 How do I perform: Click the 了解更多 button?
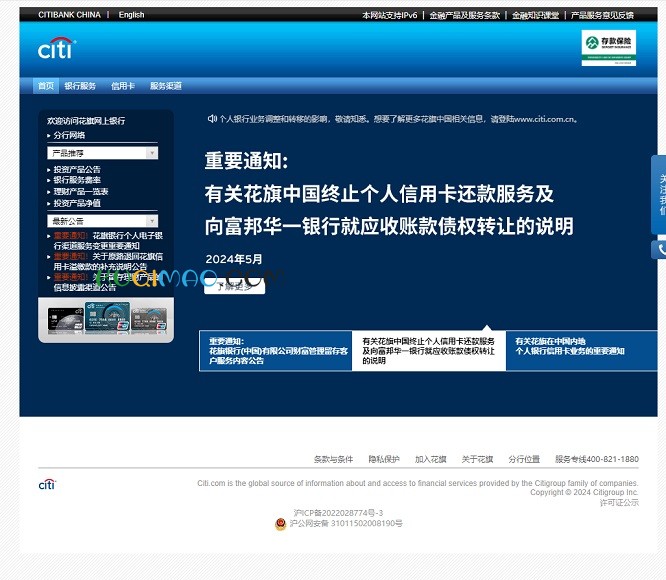pyautogui.click(x=234, y=287)
